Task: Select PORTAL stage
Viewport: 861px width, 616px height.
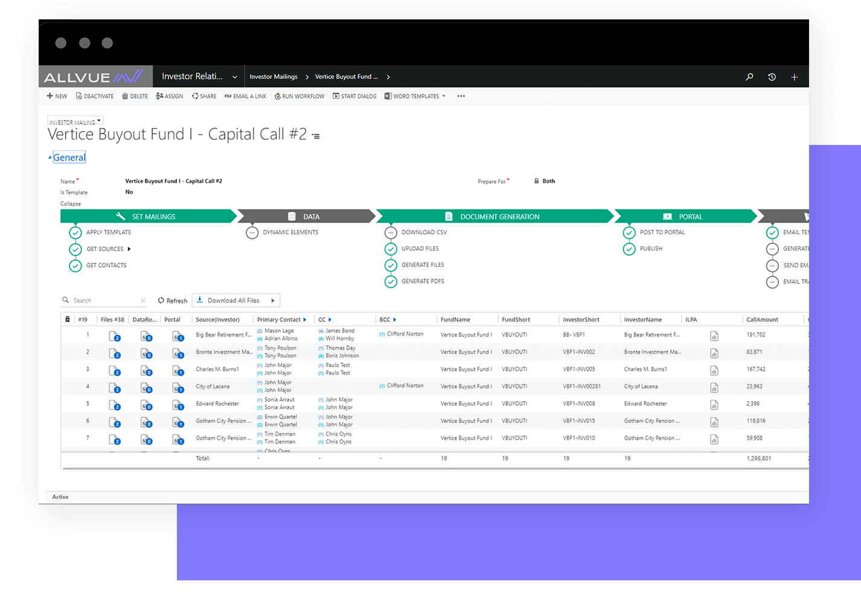Action: coord(685,216)
